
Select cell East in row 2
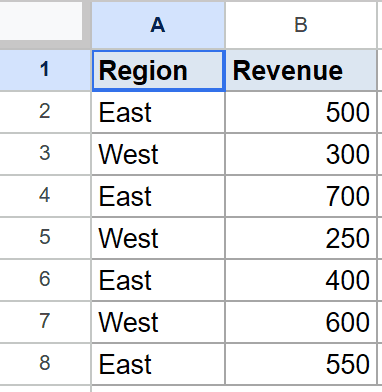[158, 112]
